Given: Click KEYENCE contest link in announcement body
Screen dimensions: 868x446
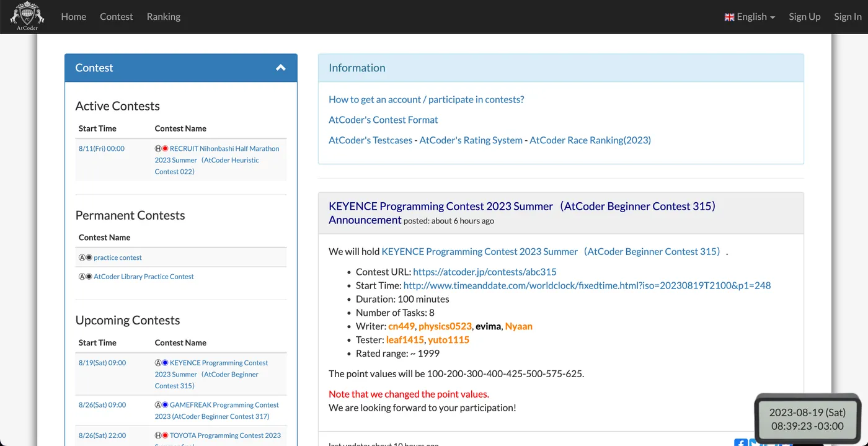Looking at the screenshot, I should tap(553, 251).
